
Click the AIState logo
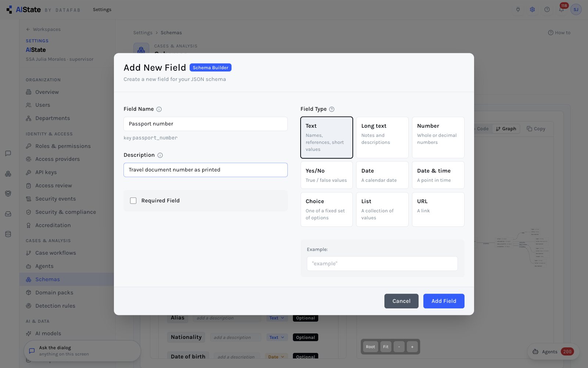tap(24, 10)
